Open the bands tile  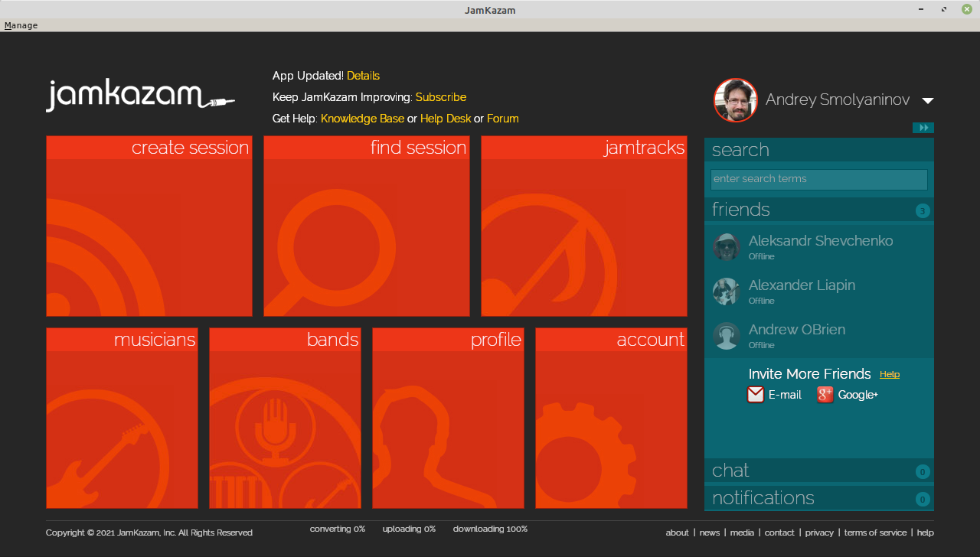coord(285,418)
